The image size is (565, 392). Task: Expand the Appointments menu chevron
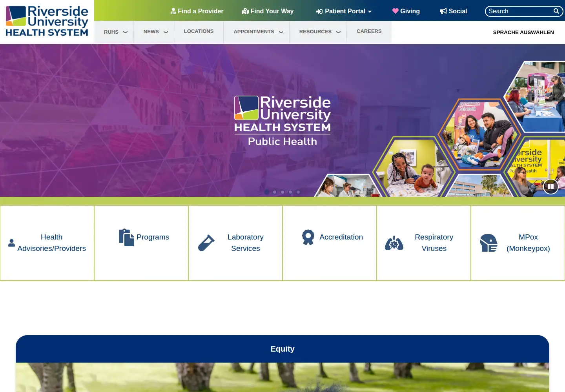(281, 32)
